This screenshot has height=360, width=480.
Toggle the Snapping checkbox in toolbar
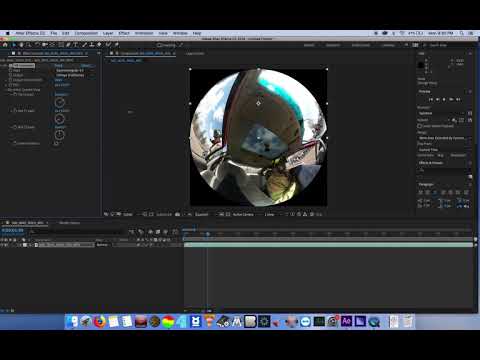point(159,45)
